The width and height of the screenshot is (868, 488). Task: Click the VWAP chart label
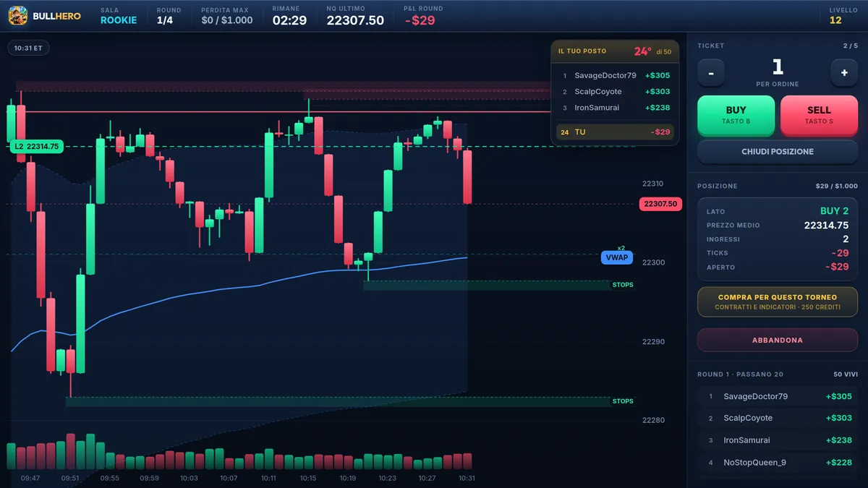pos(617,257)
